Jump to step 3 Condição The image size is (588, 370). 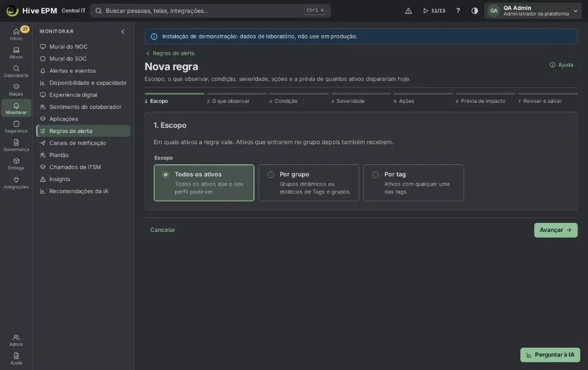[x=299, y=99]
